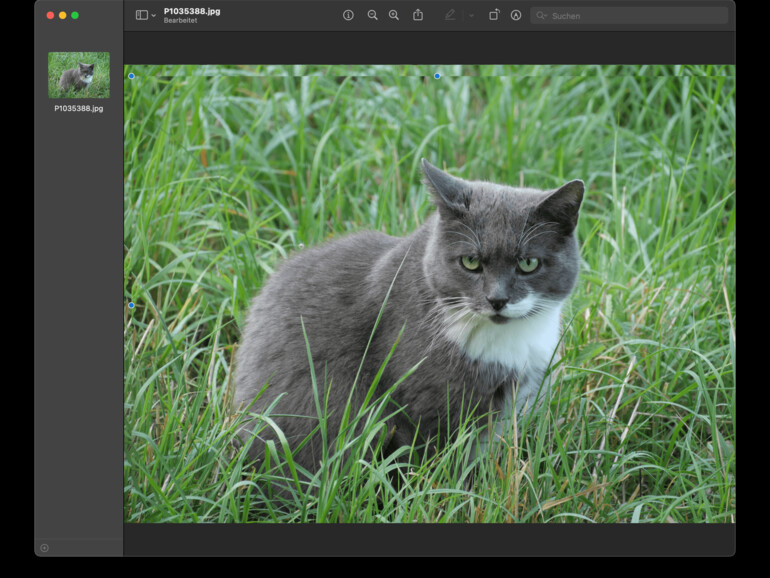The image size is (770, 578).
Task: Open the sidebar view options chevron
Action: tap(153, 16)
